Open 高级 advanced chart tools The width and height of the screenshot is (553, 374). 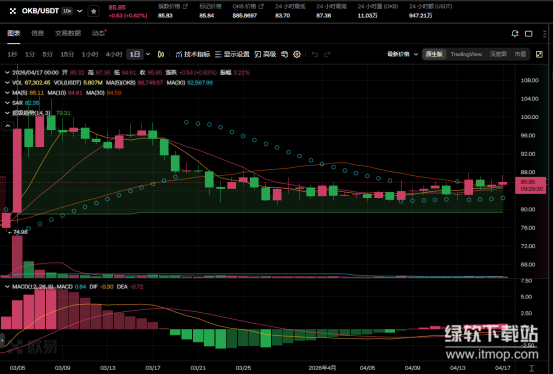click(265, 54)
